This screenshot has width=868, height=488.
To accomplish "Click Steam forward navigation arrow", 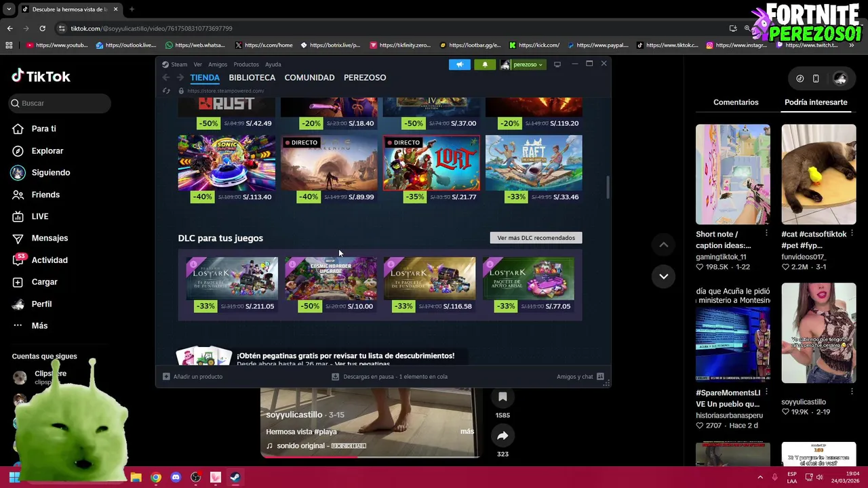I will [180, 77].
